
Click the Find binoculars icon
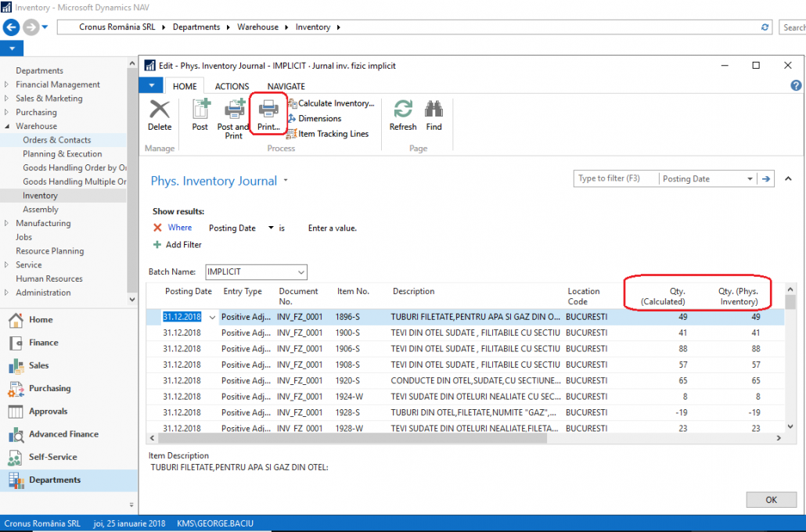[434, 116]
